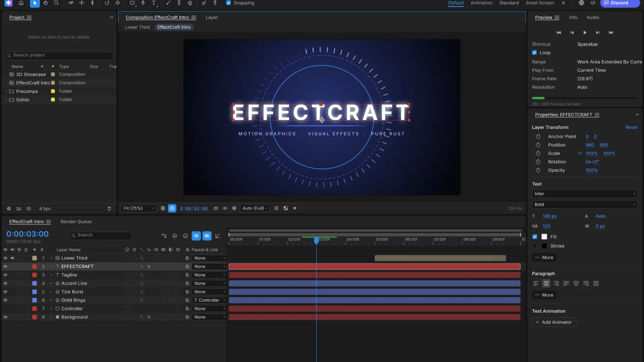
Task: Open the Lower Third composition tab
Action: (x=137, y=27)
